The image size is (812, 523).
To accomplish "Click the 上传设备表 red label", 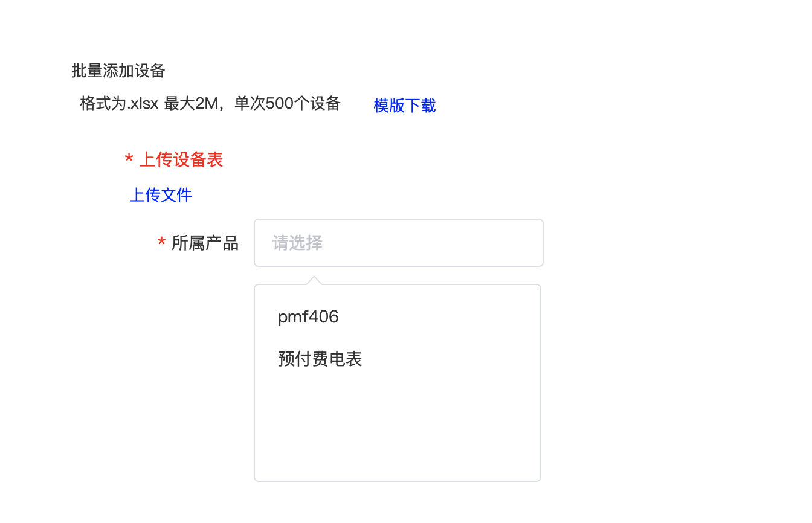I will (181, 159).
